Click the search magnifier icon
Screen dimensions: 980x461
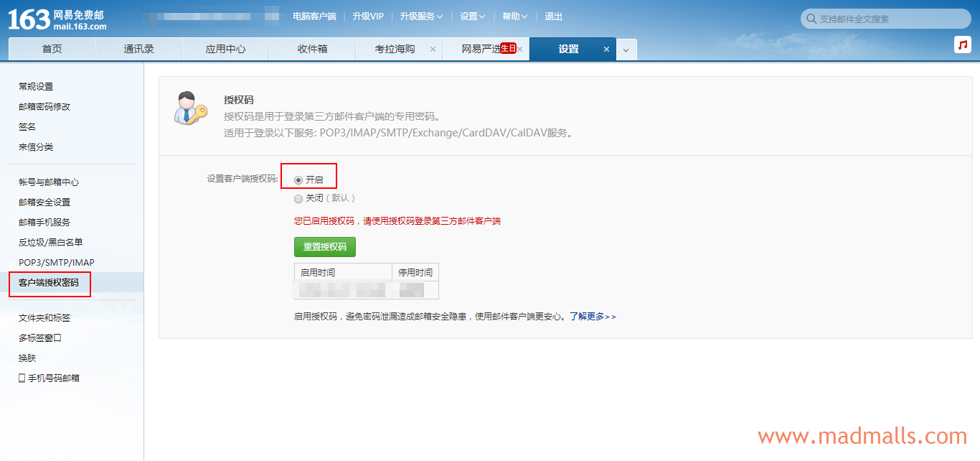coord(811,19)
